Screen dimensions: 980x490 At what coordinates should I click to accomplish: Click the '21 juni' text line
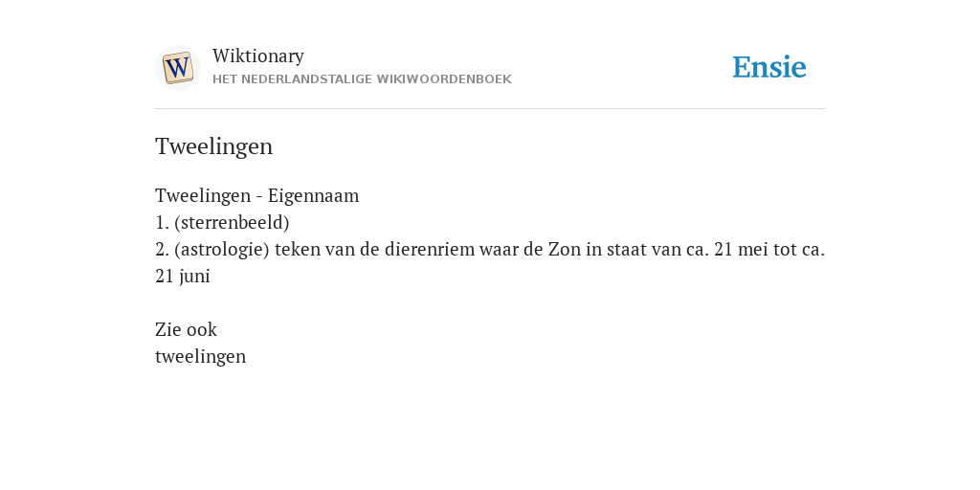[x=183, y=277]
